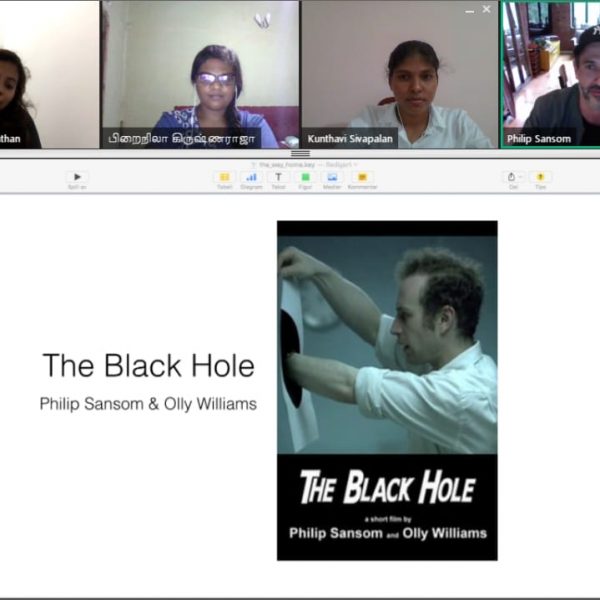This screenshot has width=600, height=600.
Task: Add a comment with the Kommentar icon
Action: pos(362,177)
